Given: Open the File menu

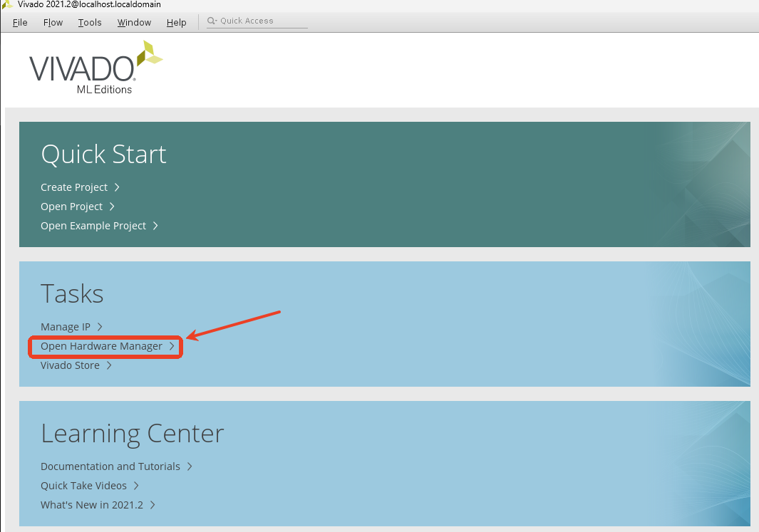Looking at the screenshot, I should 20,22.
